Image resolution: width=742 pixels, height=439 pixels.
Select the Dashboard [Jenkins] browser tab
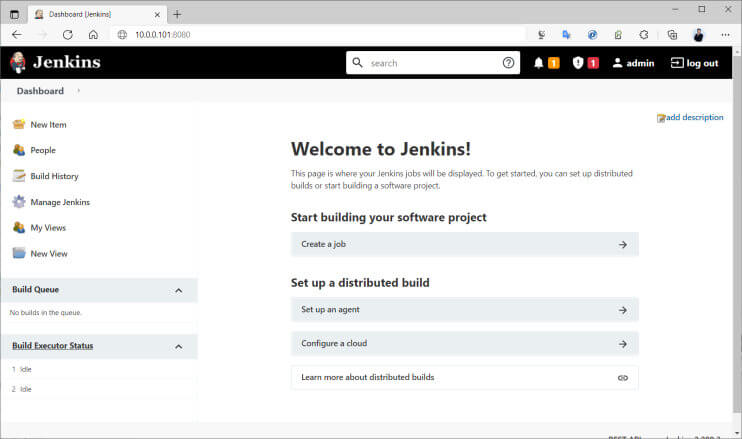(x=97, y=15)
